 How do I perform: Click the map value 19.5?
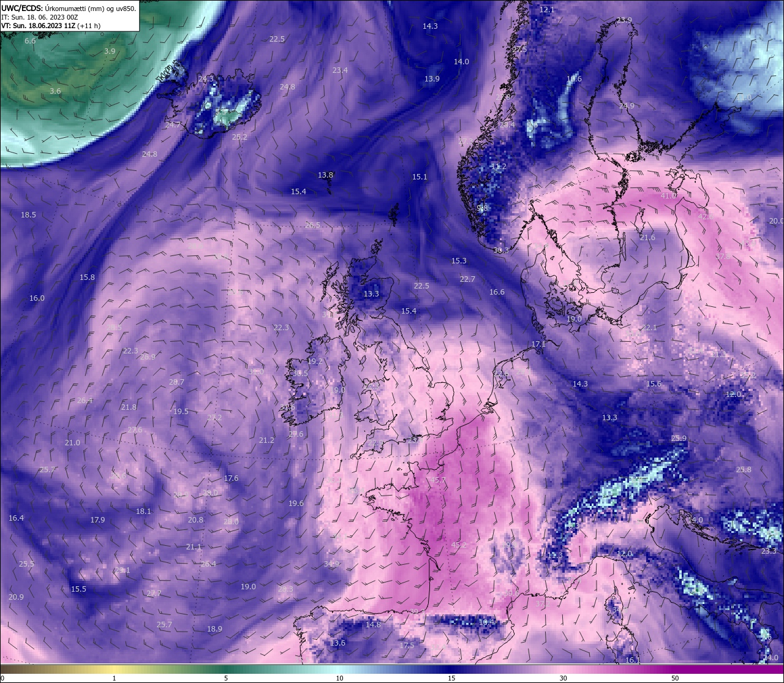[181, 412]
